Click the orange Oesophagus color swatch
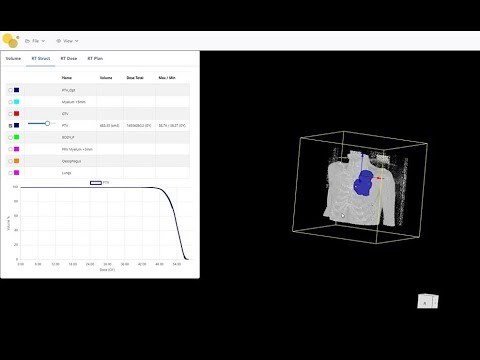Viewport: 480px width, 360px height. click(17, 161)
